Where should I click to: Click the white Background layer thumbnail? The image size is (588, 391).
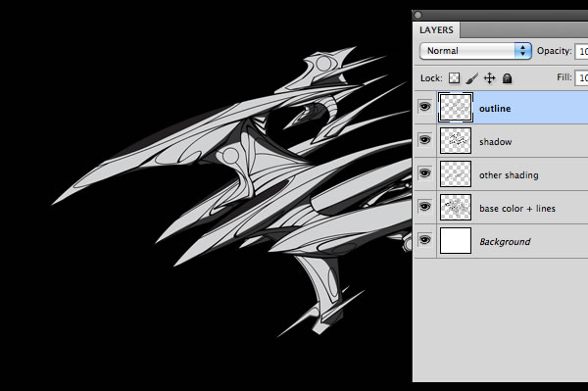456,240
